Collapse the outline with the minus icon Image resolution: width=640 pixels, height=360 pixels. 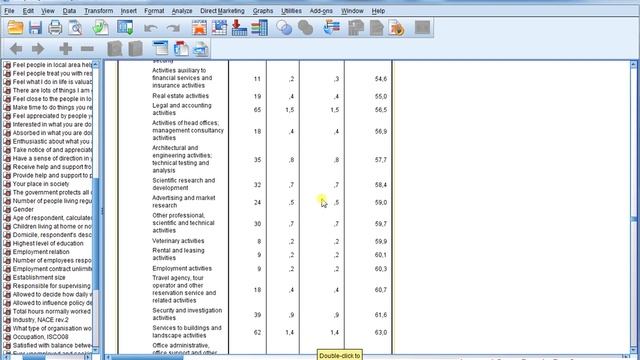pos(87,49)
